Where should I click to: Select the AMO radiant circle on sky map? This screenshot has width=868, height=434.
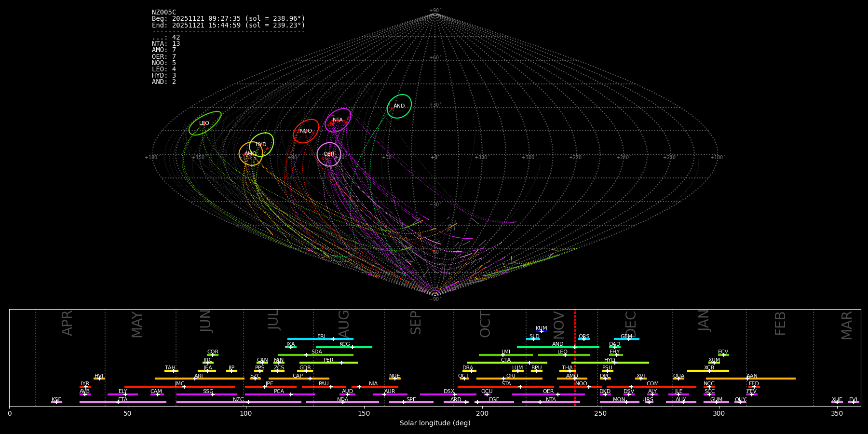click(251, 154)
